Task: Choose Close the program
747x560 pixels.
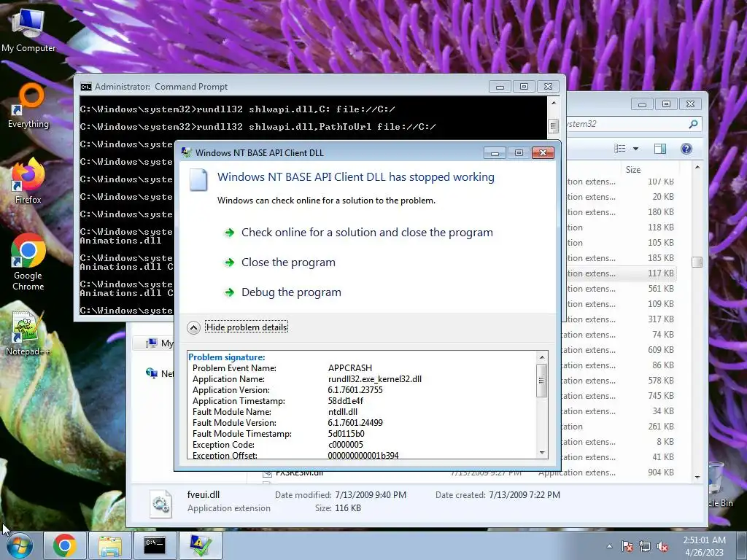Action: [x=288, y=262]
